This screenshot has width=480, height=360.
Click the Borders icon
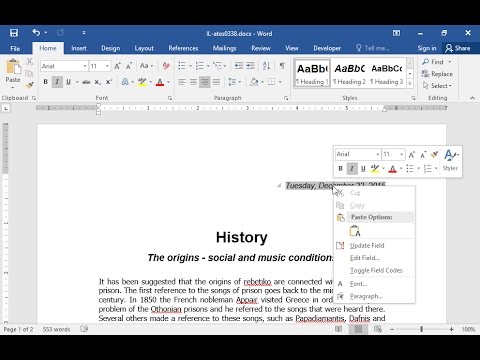tap(272, 82)
